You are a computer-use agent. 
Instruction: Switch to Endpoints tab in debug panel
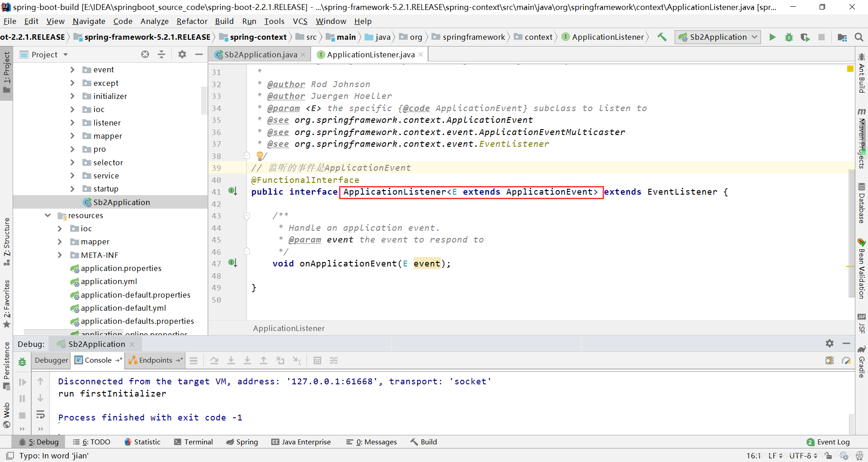coord(155,360)
